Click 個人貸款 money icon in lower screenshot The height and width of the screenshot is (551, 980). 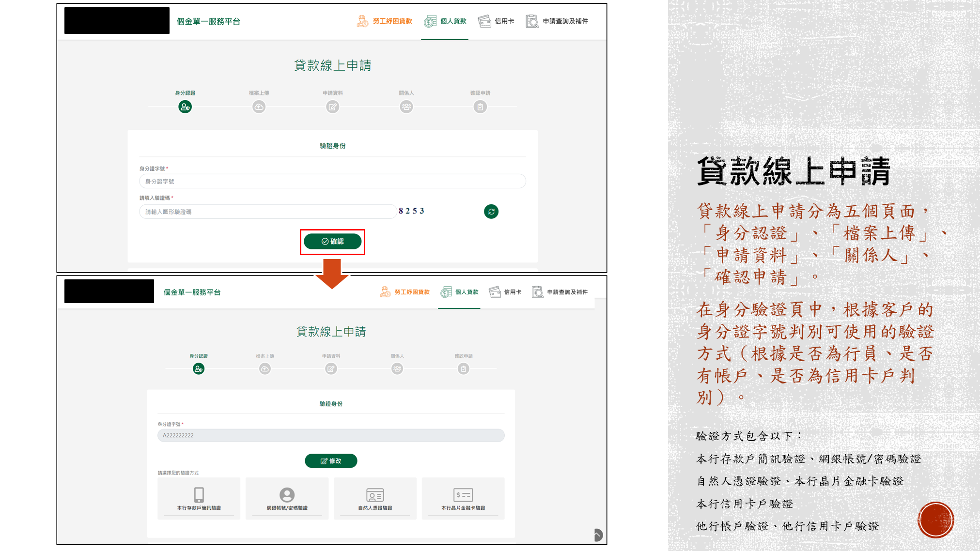click(446, 292)
